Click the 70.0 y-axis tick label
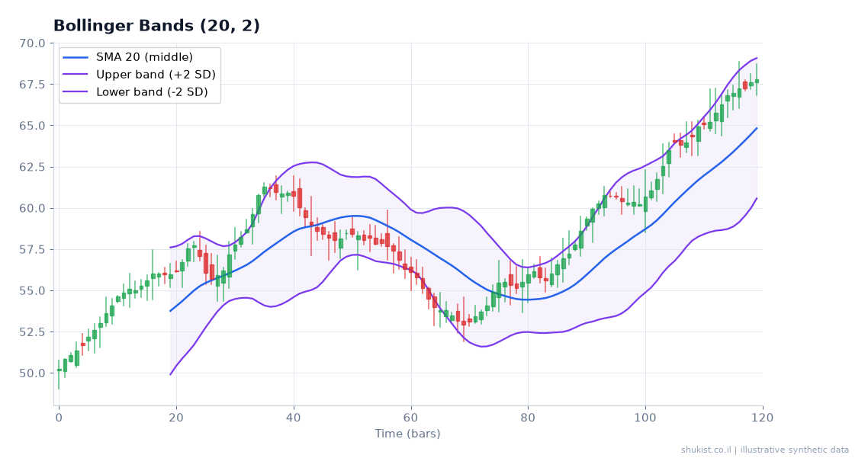The image size is (868, 474). pyautogui.click(x=33, y=43)
